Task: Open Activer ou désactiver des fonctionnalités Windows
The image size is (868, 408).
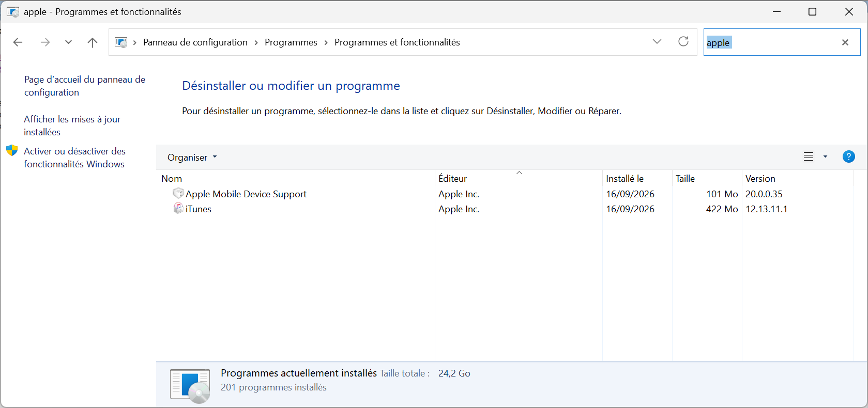Action: [x=75, y=158]
